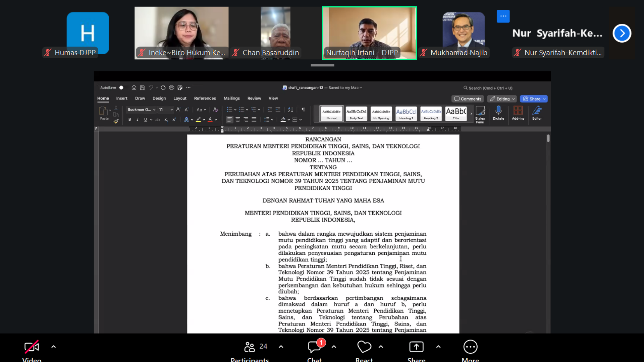The width and height of the screenshot is (644, 362).
Task: Expand the styles gallery arrow
Action: point(471,114)
